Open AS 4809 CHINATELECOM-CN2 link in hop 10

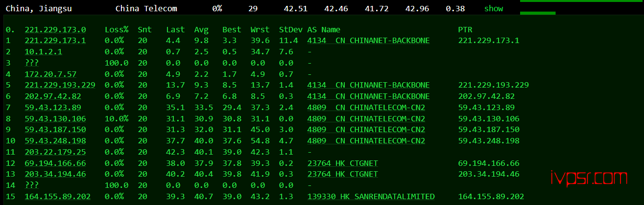click(x=366, y=141)
